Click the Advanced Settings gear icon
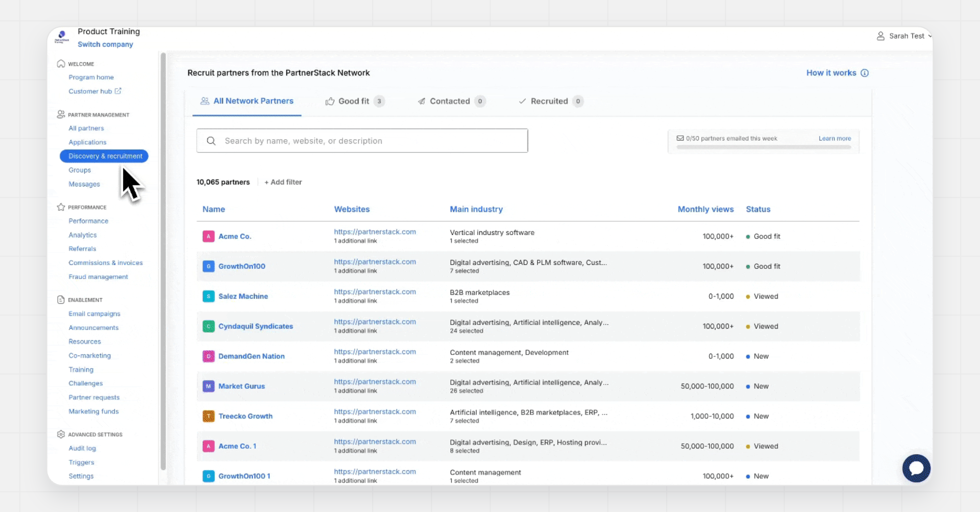980x512 pixels. tap(61, 434)
